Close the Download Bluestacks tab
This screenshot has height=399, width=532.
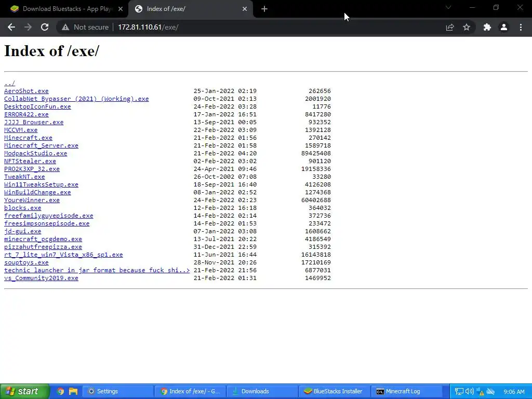pyautogui.click(x=121, y=9)
